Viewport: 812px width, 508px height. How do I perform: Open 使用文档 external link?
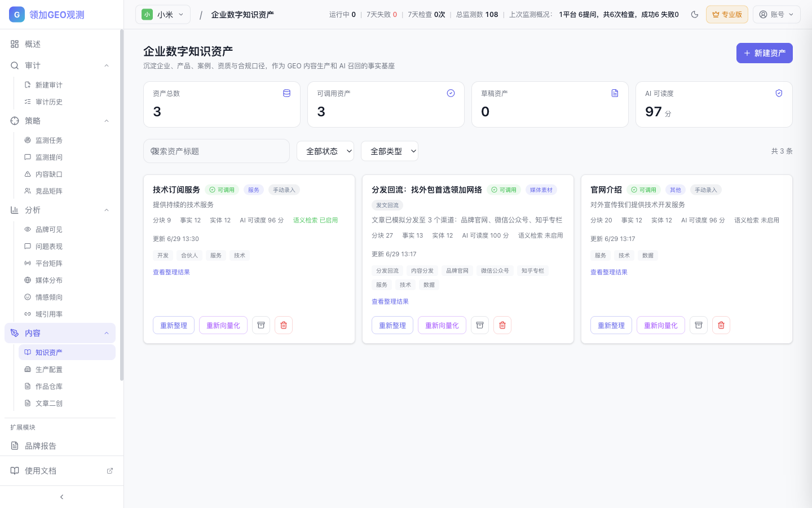[61, 471]
